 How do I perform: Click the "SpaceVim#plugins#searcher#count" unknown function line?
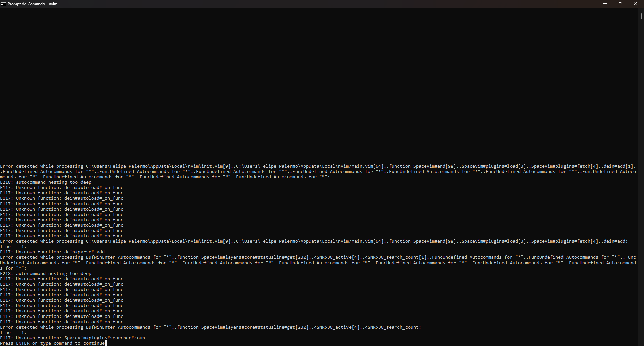click(74, 338)
